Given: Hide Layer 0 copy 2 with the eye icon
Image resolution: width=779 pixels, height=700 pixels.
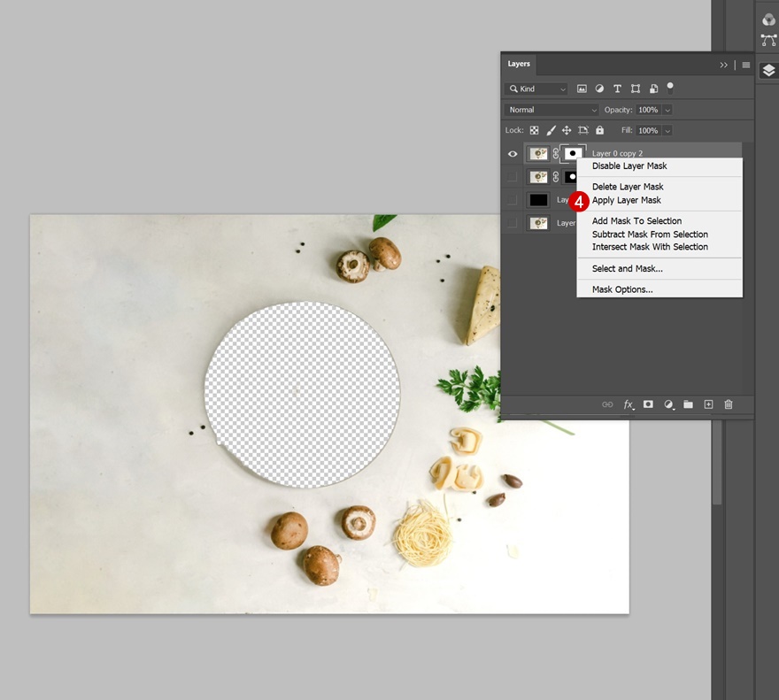Looking at the screenshot, I should [513, 154].
